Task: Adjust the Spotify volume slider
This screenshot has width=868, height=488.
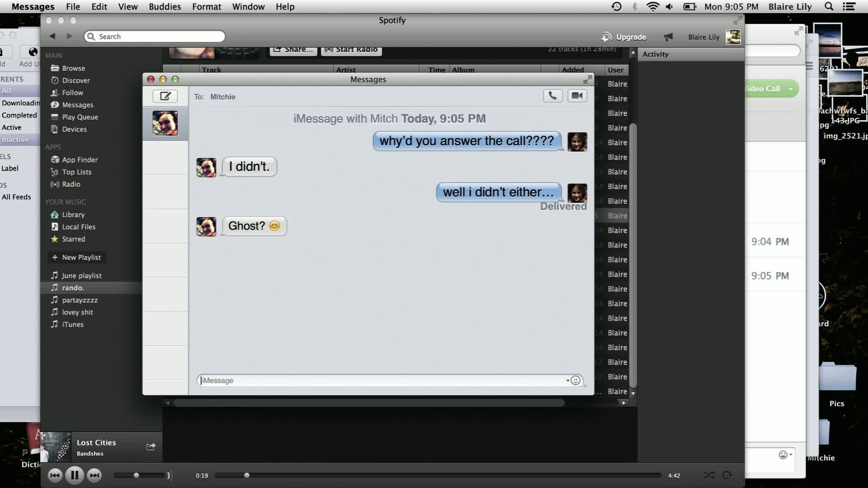Action: (x=137, y=475)
